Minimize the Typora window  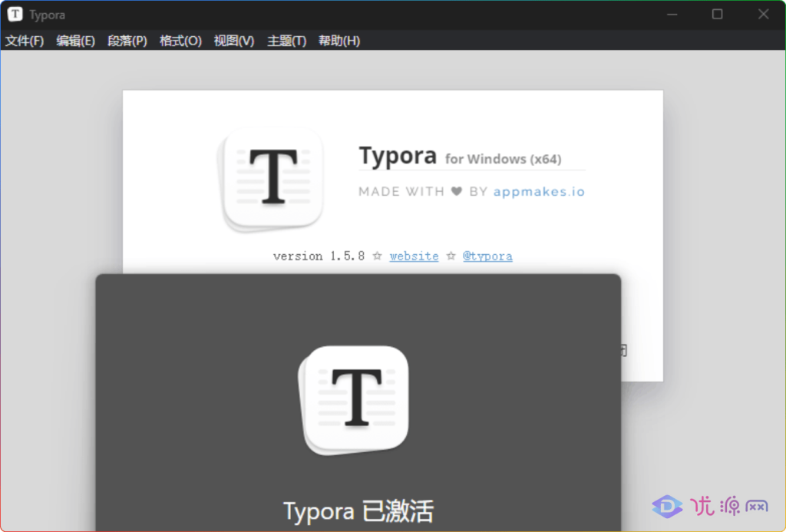(x=672, y=15)
